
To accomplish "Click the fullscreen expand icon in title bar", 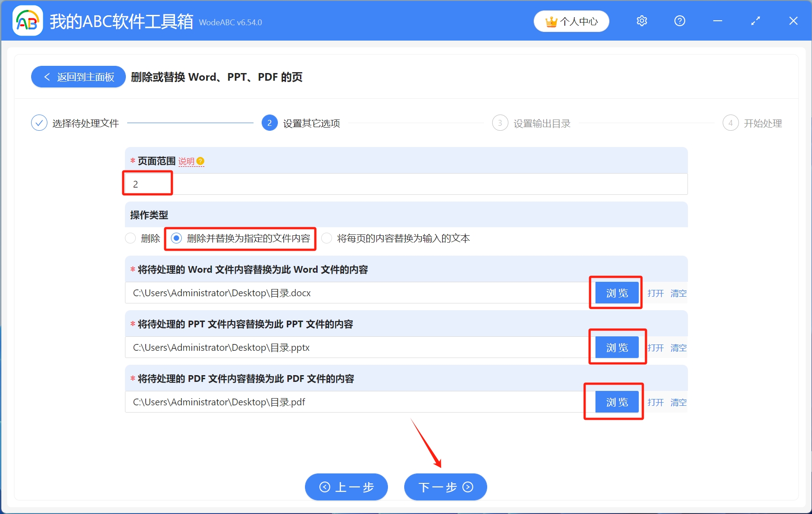I will coord(755,21).
